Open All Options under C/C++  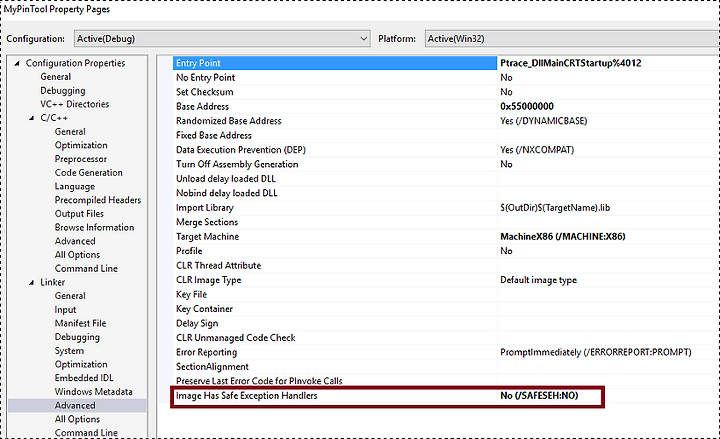coord(77,255)
